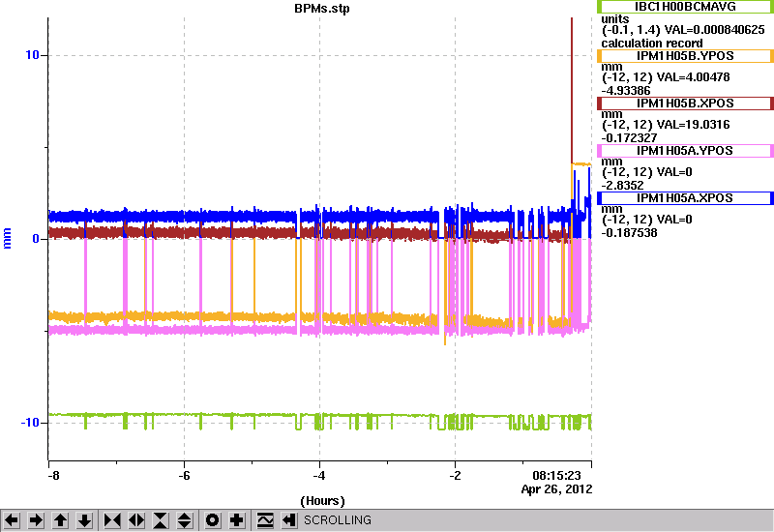The width and height of the screenshot is (774, 532).
Task: Pan the plot up with the up arrow
Action: click(60, 520)
